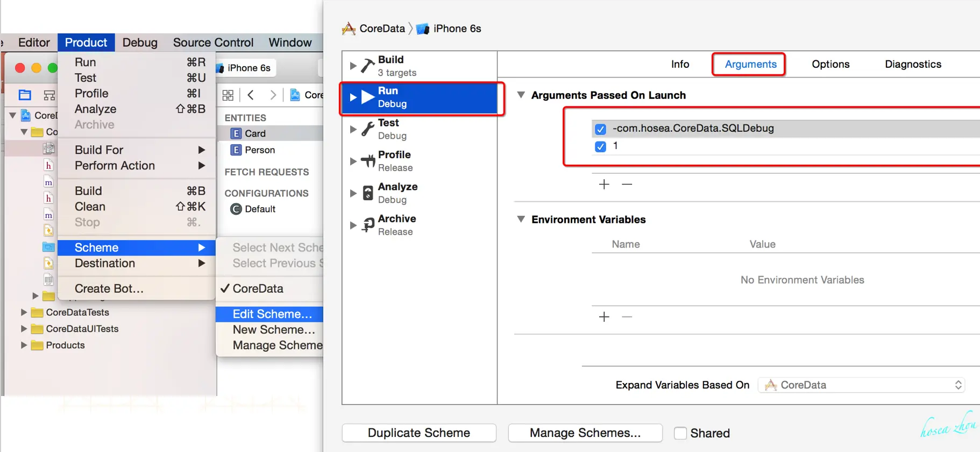Open the Source Control menu

point(213,43)
